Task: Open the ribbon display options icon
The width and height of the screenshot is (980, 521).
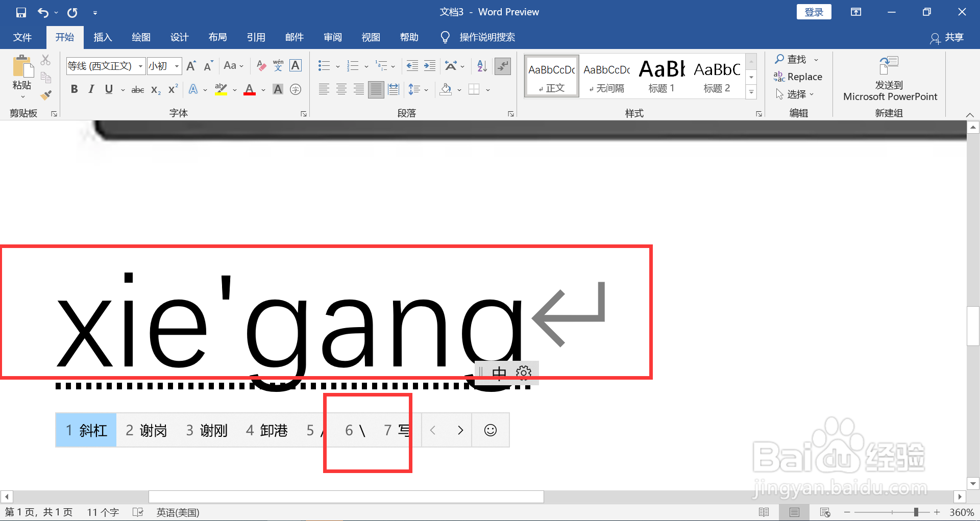Action: point(856,12)
